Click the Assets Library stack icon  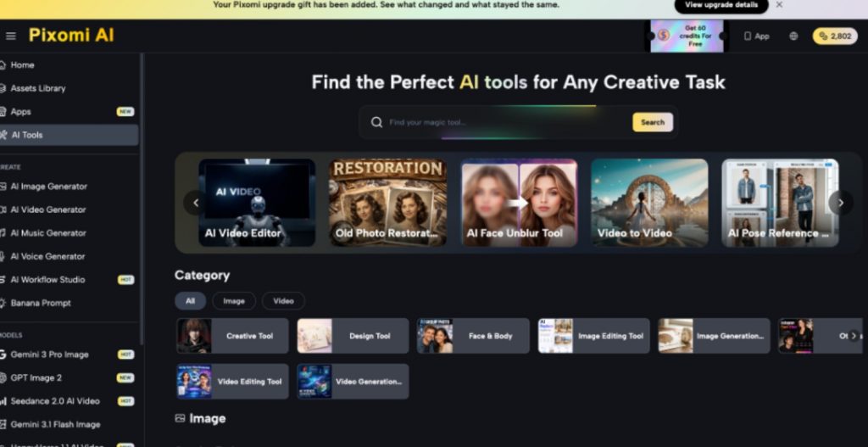(3, 88)
